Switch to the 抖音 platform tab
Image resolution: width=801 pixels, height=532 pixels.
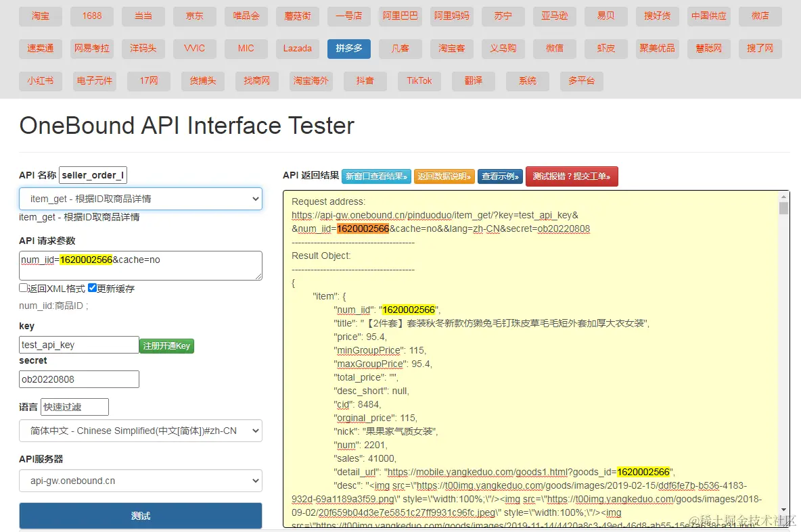365,80
